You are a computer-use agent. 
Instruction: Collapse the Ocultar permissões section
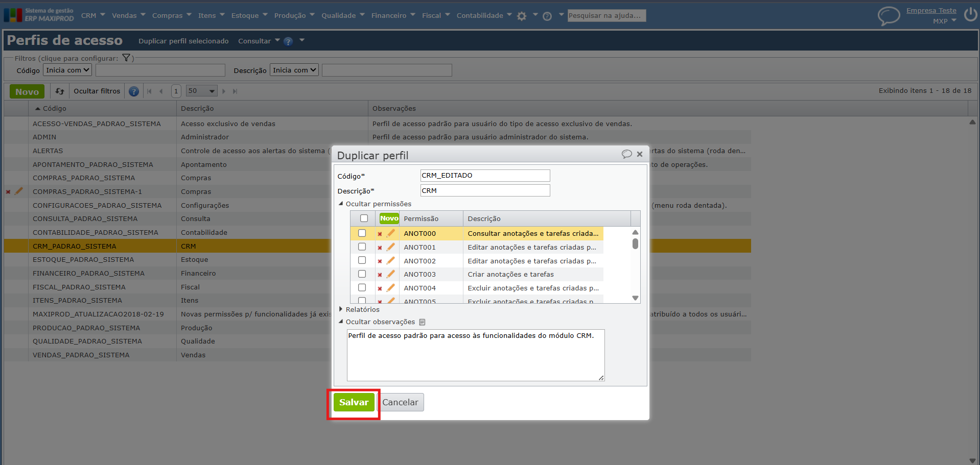tap(375, 204)
